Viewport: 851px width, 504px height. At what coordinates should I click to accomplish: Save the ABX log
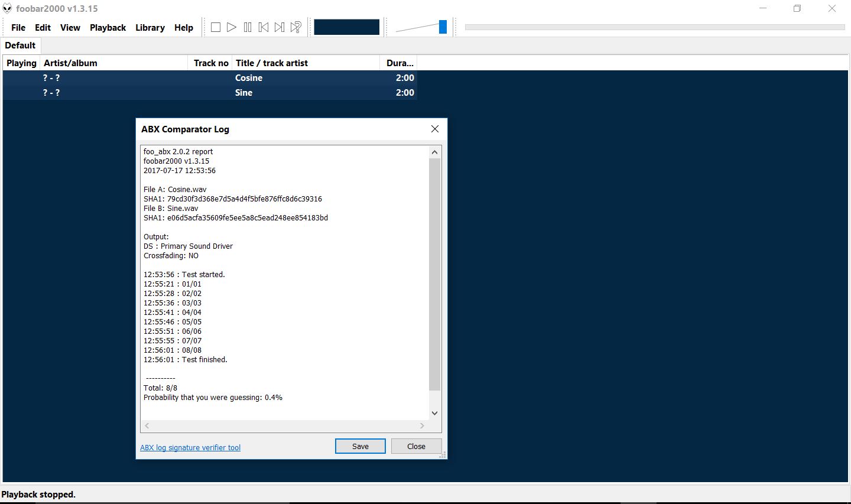[x=360, y=446]
